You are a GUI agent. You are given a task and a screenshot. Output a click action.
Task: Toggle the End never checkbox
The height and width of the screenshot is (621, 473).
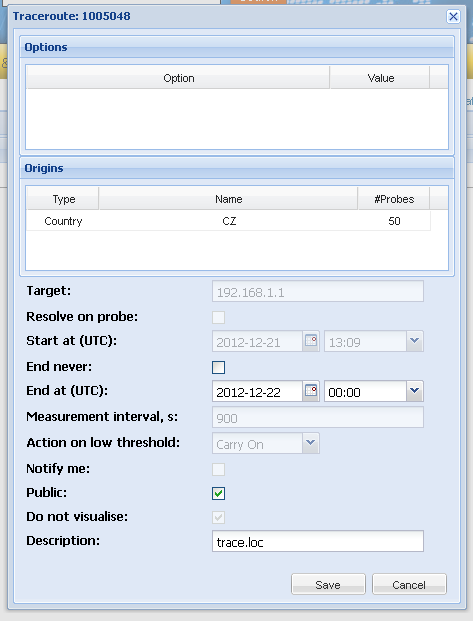[x=219, y=367]
